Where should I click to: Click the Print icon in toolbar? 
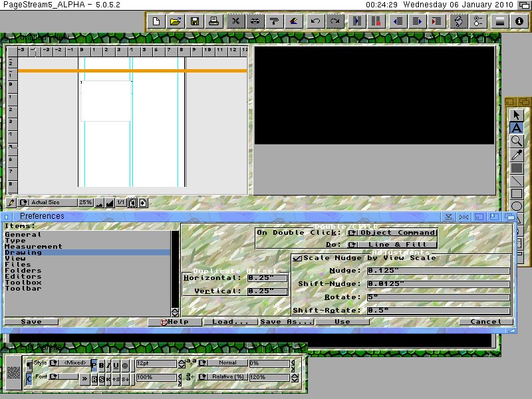(x=214, y=21)
